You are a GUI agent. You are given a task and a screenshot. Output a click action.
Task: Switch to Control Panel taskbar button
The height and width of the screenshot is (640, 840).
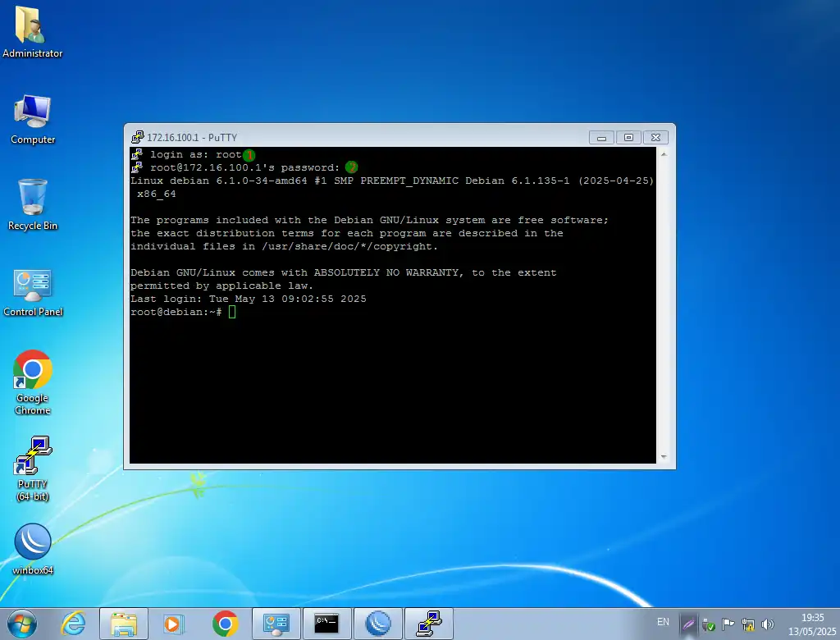point(276,624)
